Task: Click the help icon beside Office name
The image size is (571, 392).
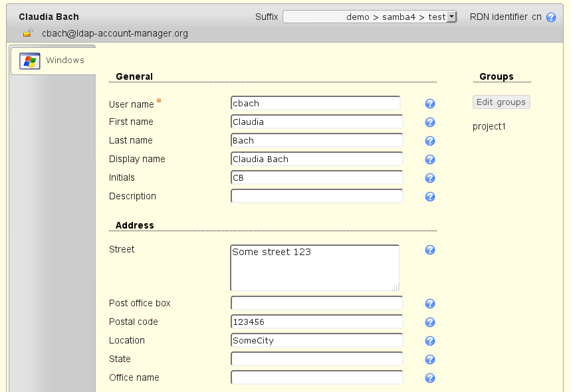Action: coord(430,378)
